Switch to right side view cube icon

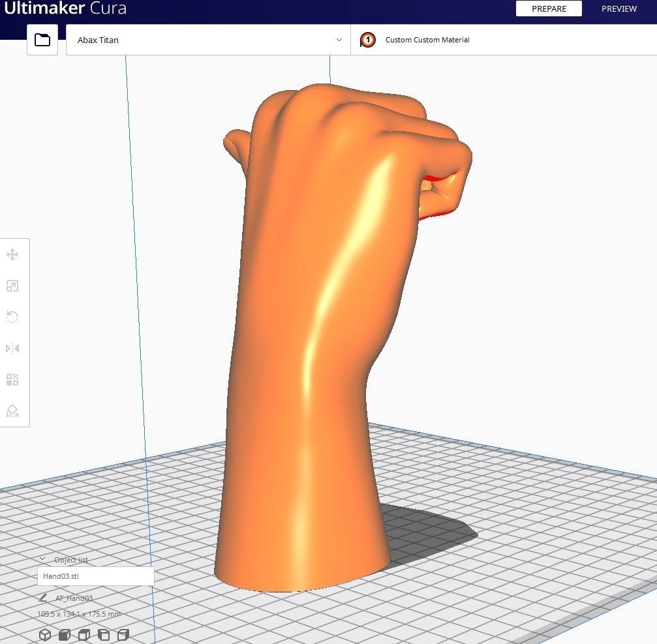coord(123,634)
